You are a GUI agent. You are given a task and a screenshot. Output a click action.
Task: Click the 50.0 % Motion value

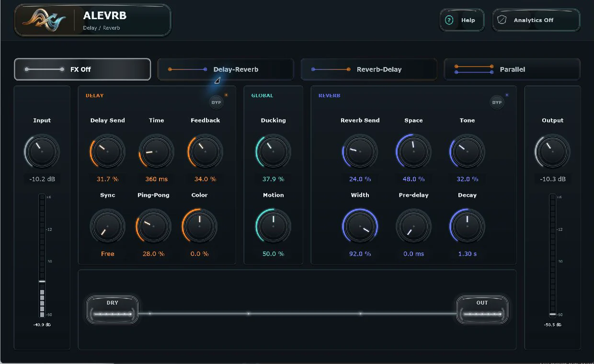[273, 254]
